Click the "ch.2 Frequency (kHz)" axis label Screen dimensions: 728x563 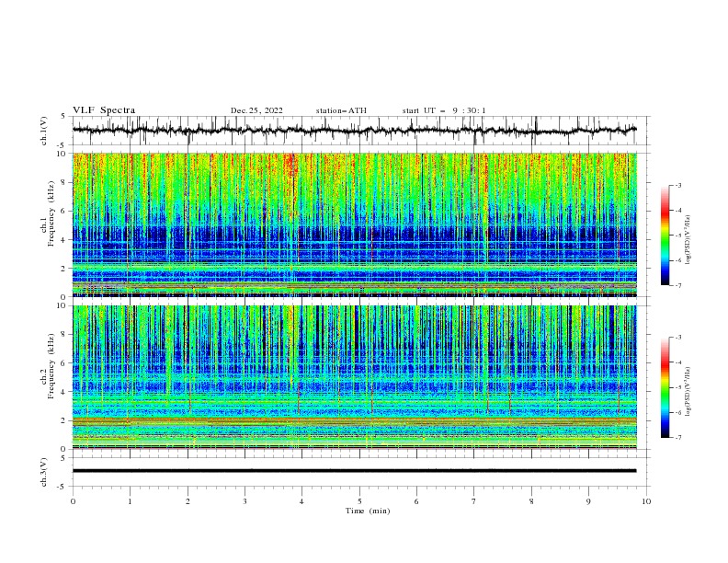pyautogui.click(x=48, y=365)
